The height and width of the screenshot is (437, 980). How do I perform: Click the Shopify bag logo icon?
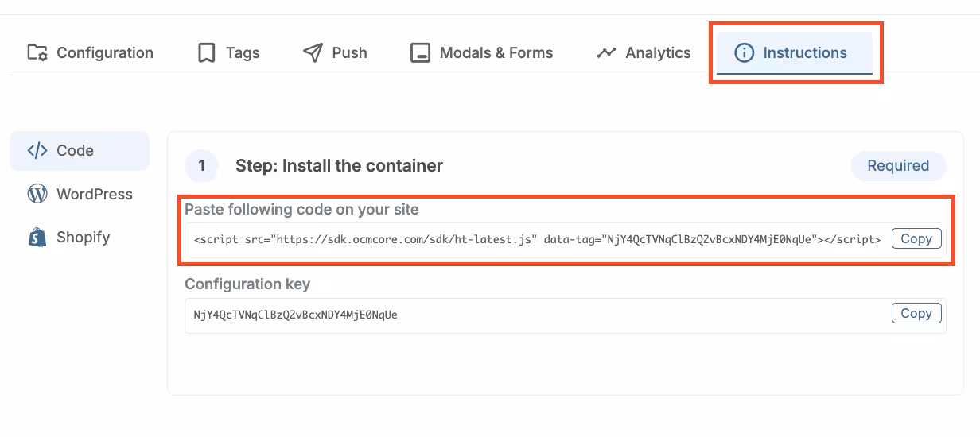click(x=37, y=237)
